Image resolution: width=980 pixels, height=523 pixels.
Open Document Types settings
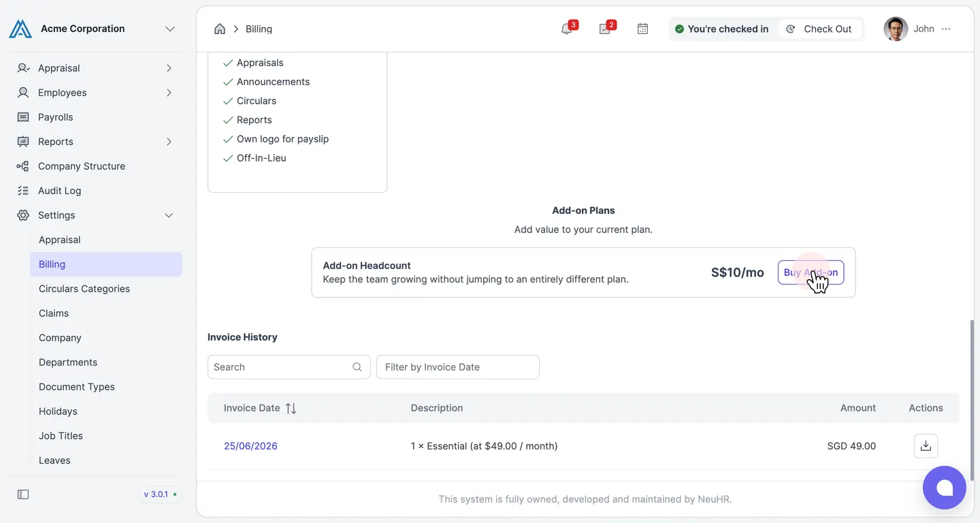106,387
